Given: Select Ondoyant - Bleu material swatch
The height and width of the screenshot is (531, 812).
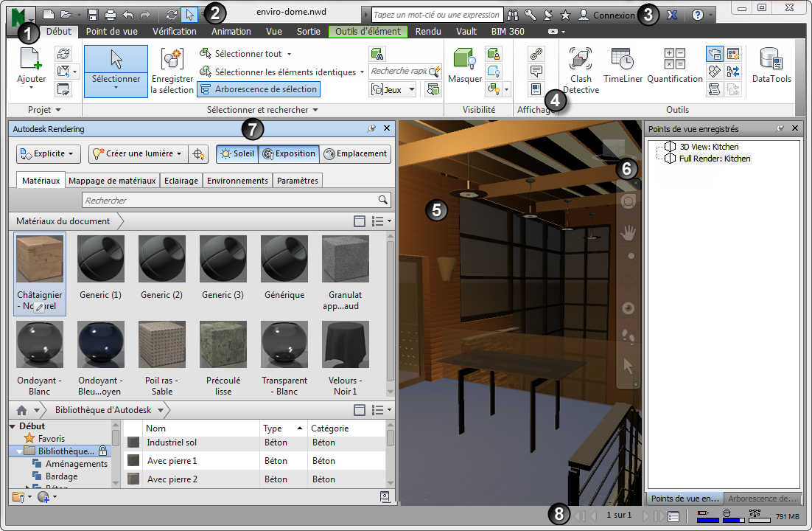Looking at the screenshot, I should point(100,345).
